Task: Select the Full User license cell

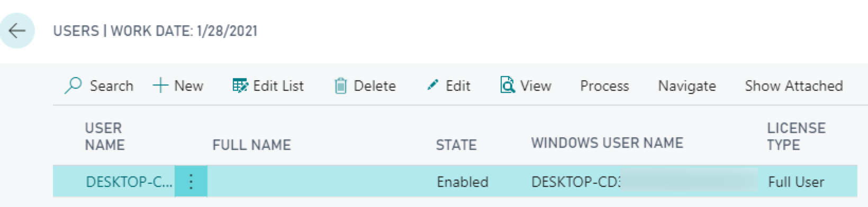Action: pyautogui.click(x=796, y=182)
